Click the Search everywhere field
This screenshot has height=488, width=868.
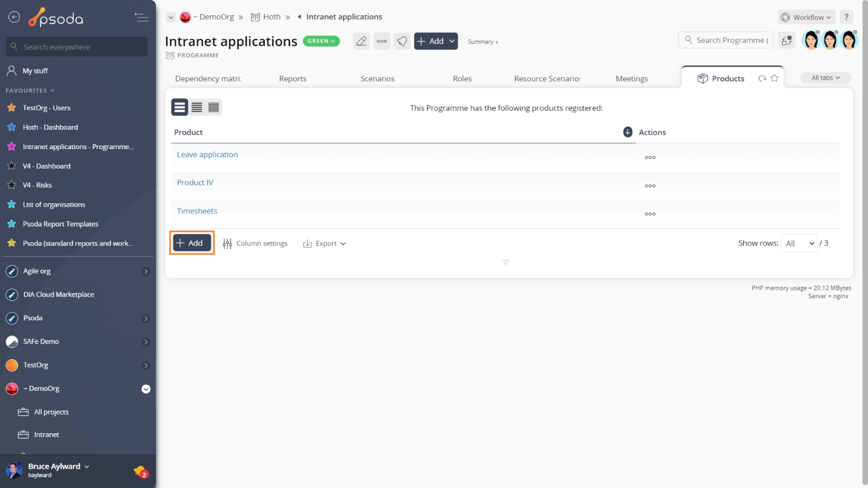(x=77, y=47)
